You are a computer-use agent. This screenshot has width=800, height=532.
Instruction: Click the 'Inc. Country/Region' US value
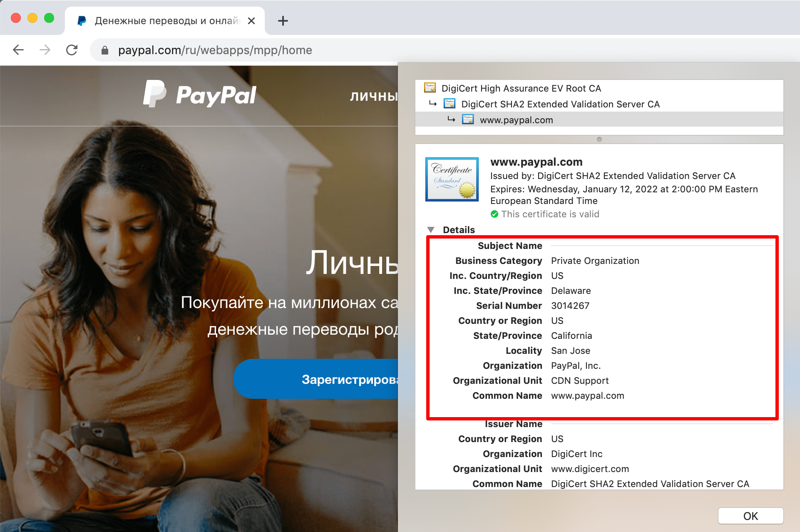coord(557,276)
